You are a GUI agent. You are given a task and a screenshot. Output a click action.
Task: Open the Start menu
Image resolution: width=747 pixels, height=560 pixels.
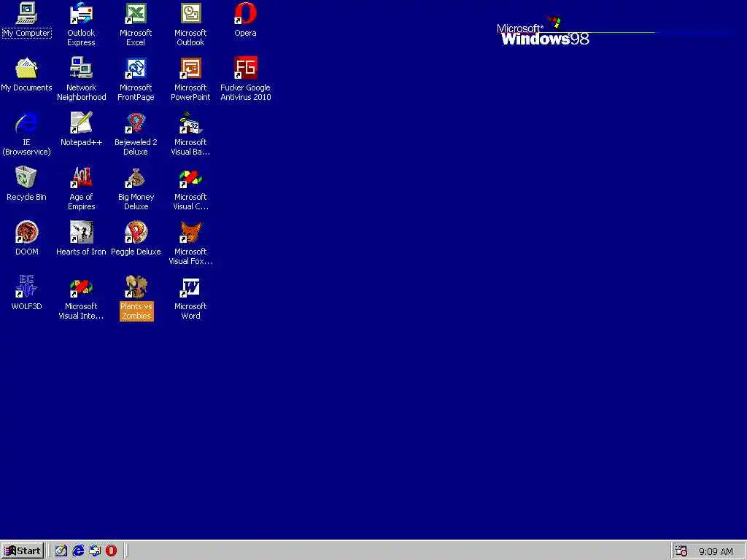(x=23, y=551)
